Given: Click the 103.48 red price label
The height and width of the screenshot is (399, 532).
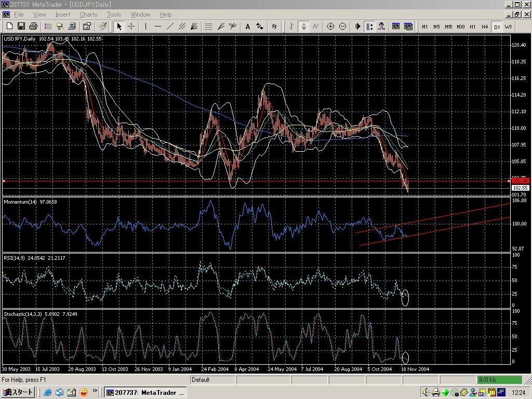Looking at the screenshot, I should click(520, 181).
